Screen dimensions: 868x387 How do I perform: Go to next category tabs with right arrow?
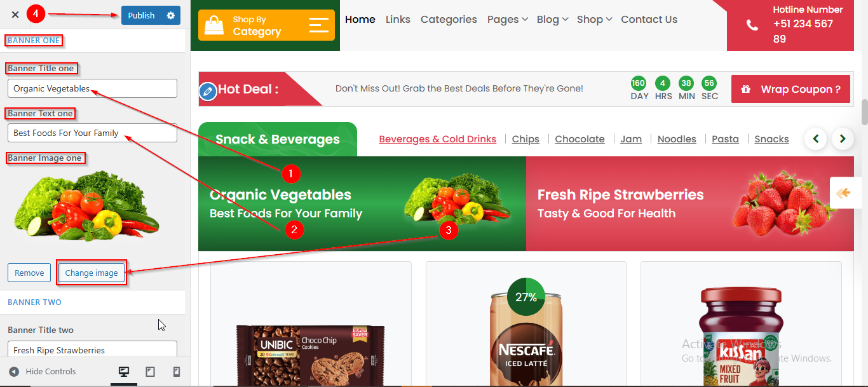click(x=843, y=139)
